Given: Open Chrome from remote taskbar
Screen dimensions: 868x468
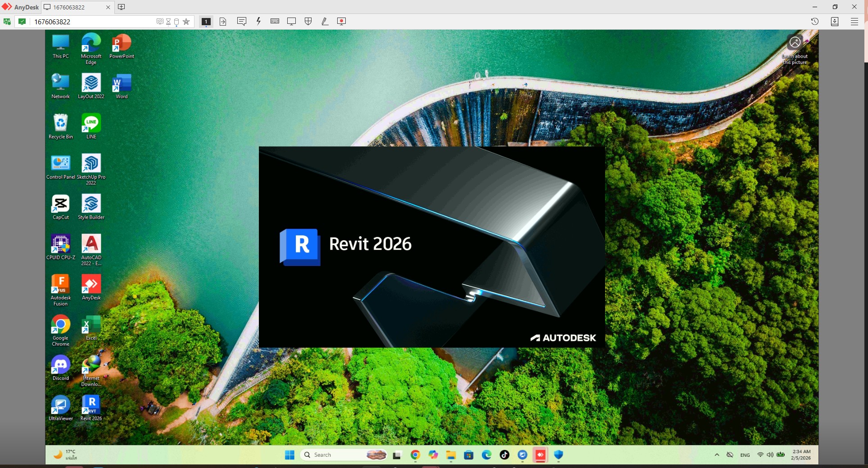Looking at the screenshot, I should tap(415, 455).
